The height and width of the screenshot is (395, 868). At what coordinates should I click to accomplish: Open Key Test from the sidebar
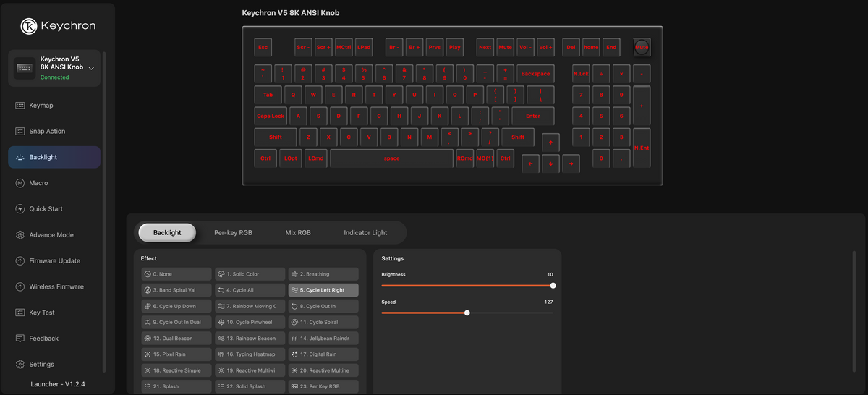tap(54, 313)
